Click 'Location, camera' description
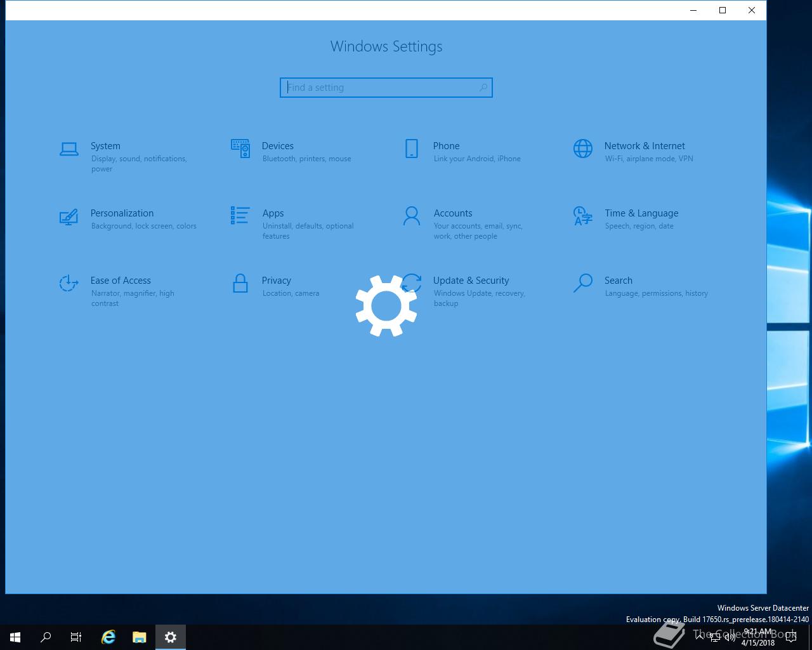Screen dimensions: 812x650 coord(291,293)
